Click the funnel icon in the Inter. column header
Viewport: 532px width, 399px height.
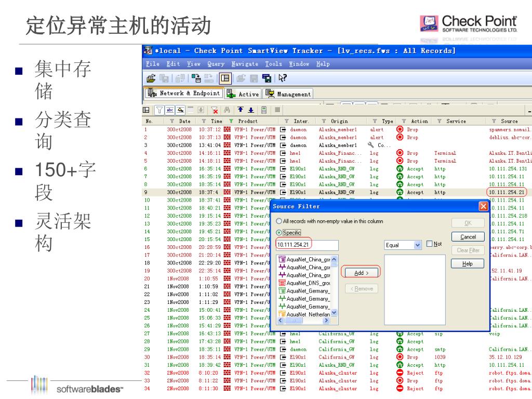[x=287, y=121]
